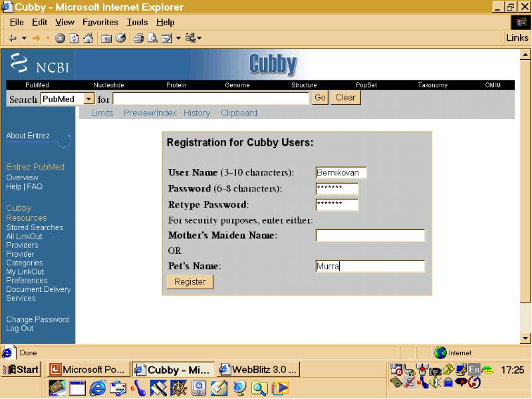Open the Favorites menu in the menu bar

click(x=100, y=23)
